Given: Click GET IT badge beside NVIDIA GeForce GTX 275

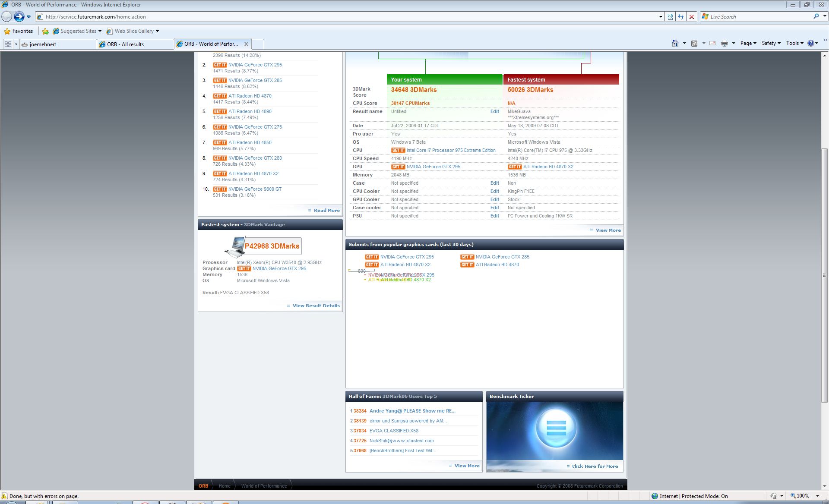Looking at the screenshot, I should 220,127.
